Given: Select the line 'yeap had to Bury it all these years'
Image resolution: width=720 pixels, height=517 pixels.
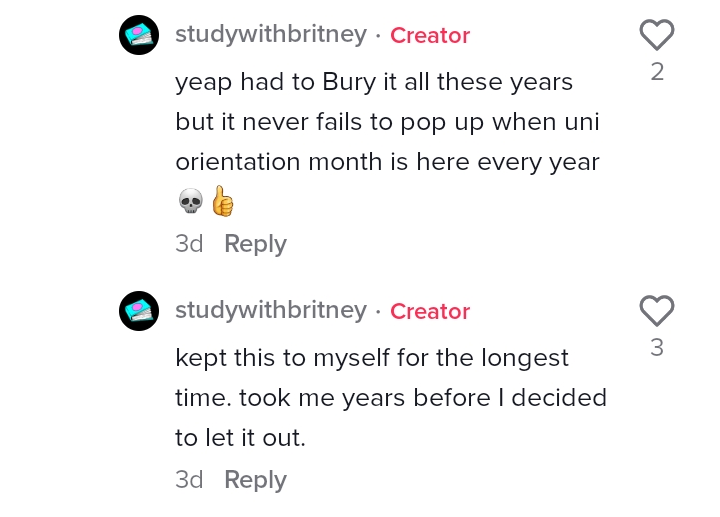Looking at the screenshot, I should click(374, 83).
